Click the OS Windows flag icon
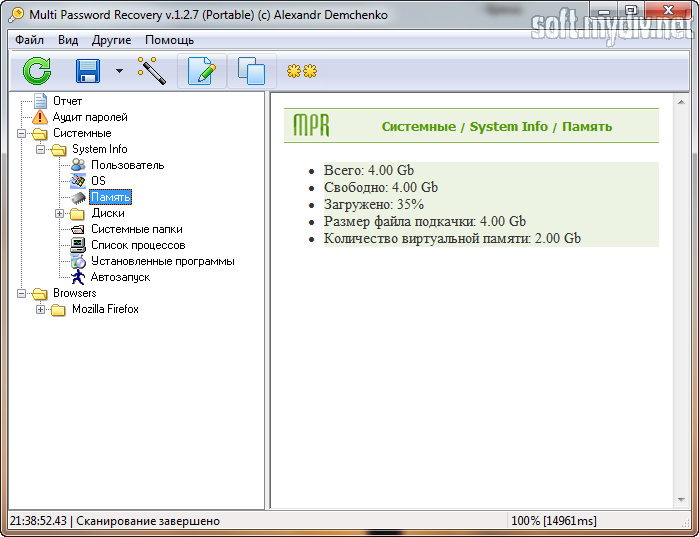The height and width of the screenshot is (537, 699). click(x=78, y=181)
